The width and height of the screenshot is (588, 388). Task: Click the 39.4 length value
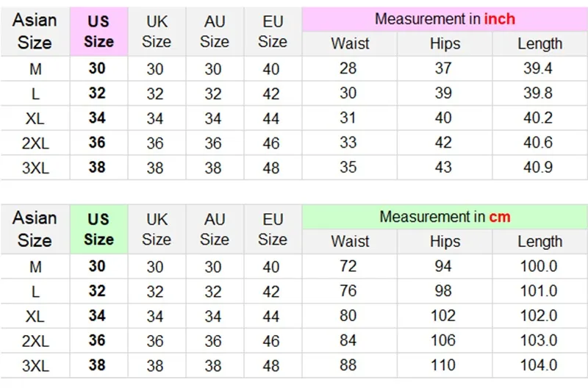pos(538,68)
